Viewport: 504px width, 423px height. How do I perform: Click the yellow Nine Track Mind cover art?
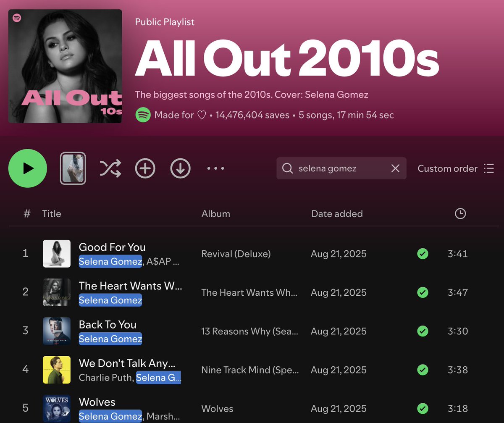(57, 370)
